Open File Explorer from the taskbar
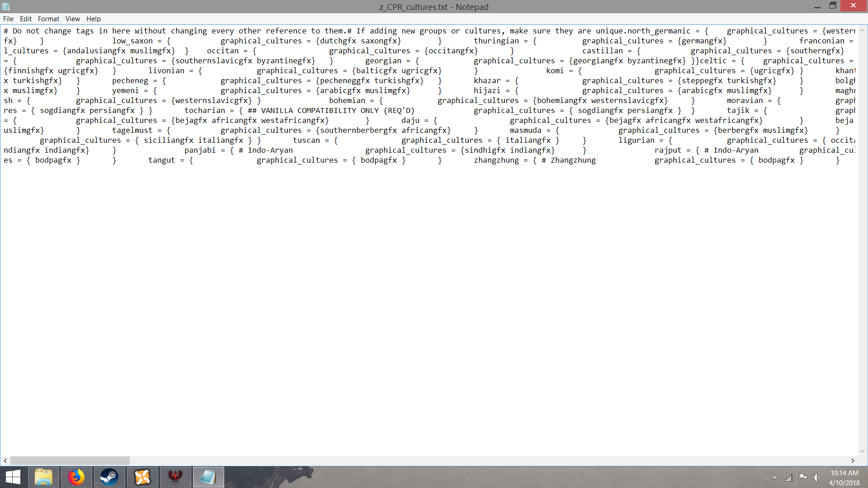This screenshot has width=868, height=488. (x=43, y=477)
